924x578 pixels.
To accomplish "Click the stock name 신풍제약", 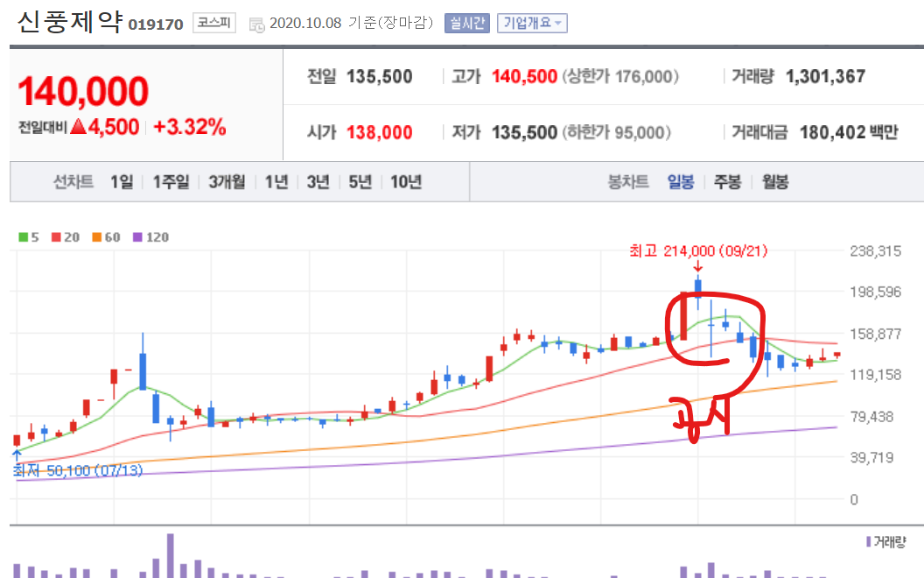I will (x=69, y=22).
